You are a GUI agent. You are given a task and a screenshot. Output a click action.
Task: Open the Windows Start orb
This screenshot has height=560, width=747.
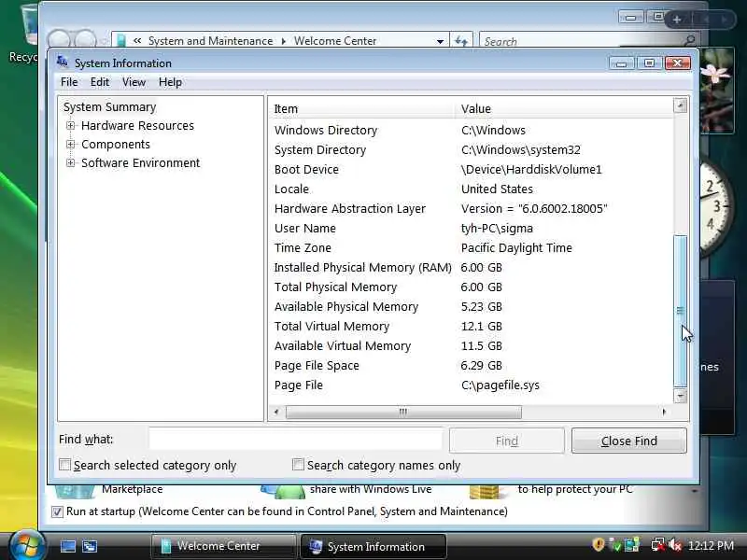point(27,546)
